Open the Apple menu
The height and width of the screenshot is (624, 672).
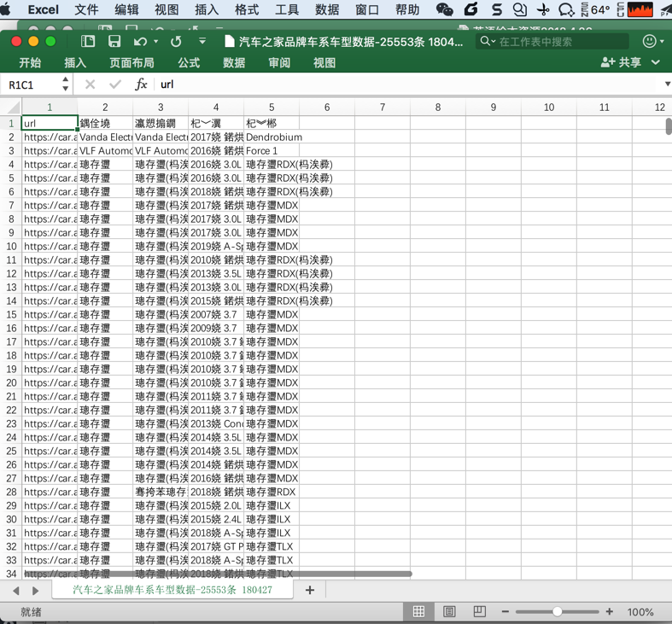(x=5, y=9)
